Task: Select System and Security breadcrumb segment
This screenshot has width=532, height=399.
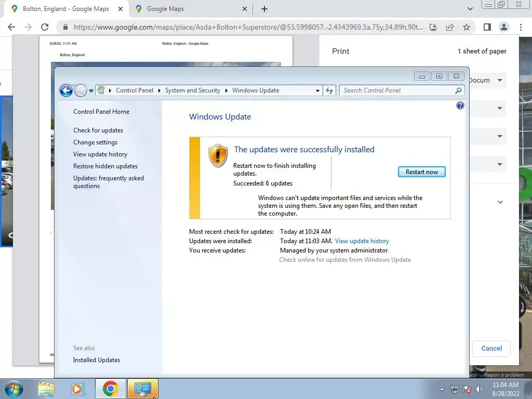Action: click(x=193, y=90)
